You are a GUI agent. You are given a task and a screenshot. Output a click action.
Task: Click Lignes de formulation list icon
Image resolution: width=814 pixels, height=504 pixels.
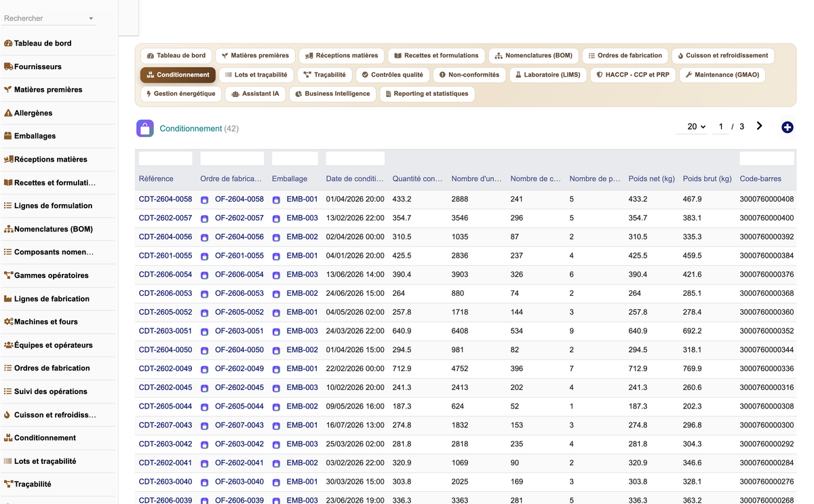[8, 206]
